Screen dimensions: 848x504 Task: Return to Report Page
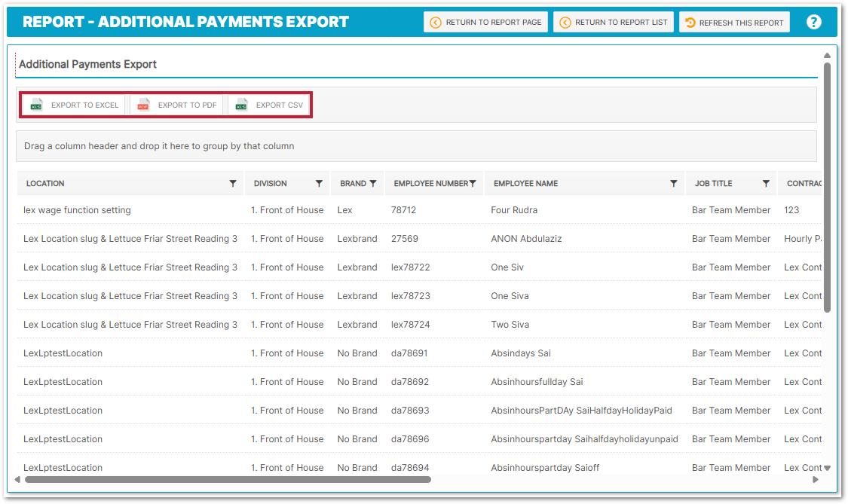485,23
